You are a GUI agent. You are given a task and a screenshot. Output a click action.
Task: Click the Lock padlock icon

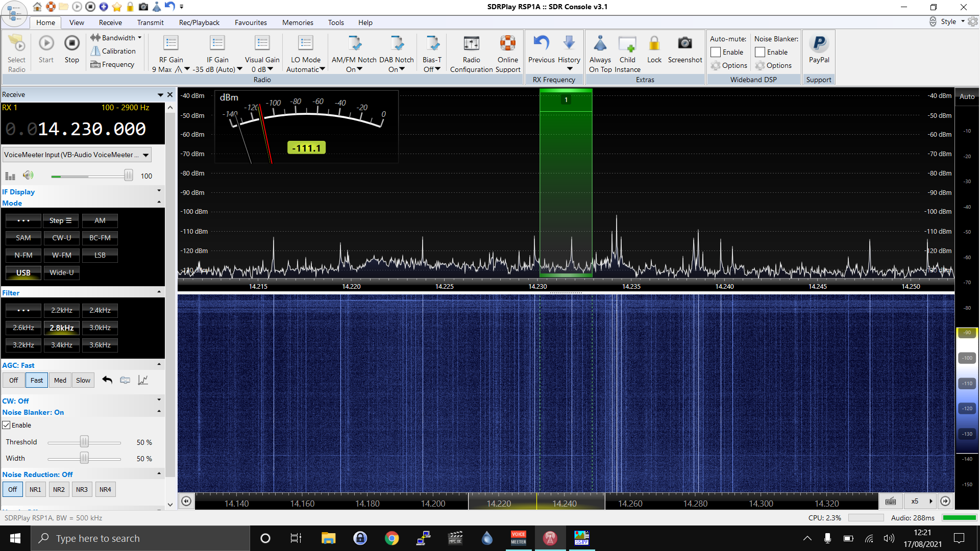tap(654, 44)
